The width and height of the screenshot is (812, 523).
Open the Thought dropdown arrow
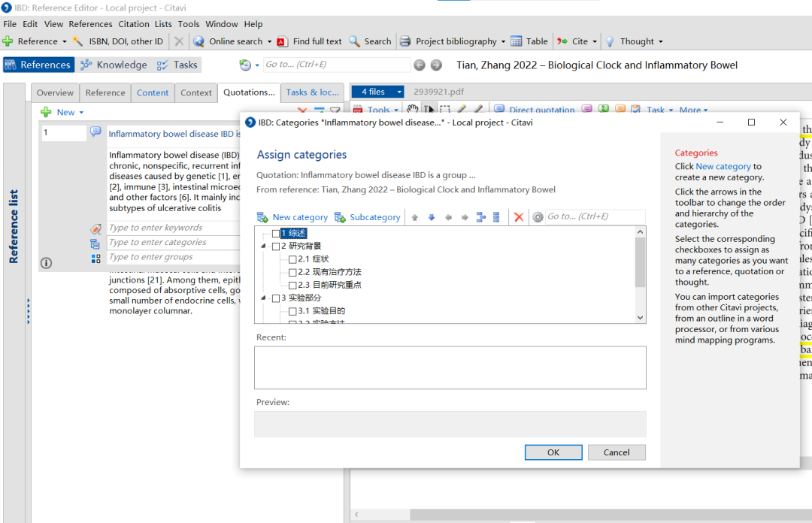[660, 41]
